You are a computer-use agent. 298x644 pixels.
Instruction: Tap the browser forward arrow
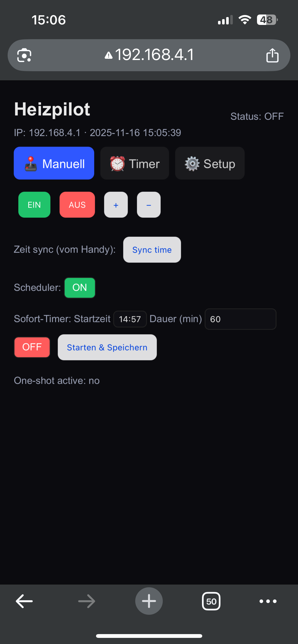point(87,601)
